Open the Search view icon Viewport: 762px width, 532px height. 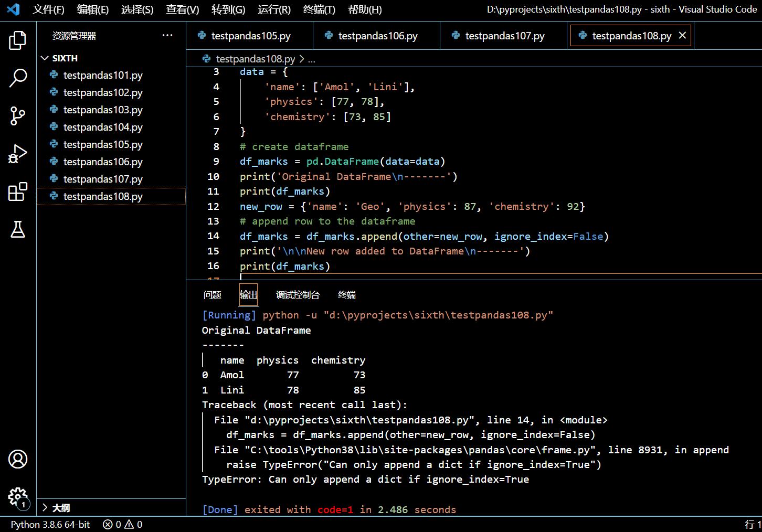pos(18,78)
